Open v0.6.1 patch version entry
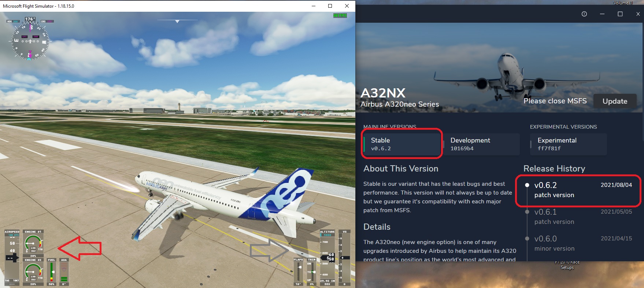This screenshot has width=644, height=288. click(578, 217)
